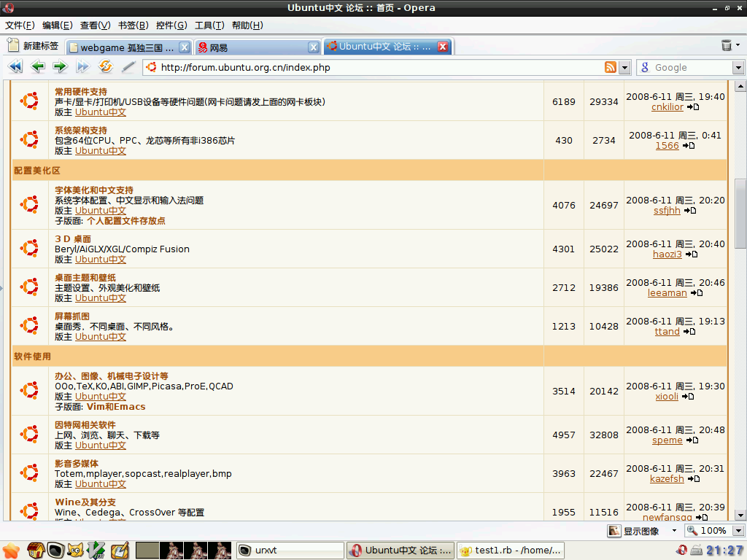Click the Opera icon in system tray
Viewport: 747px width, 560px height.
[681, 550]
